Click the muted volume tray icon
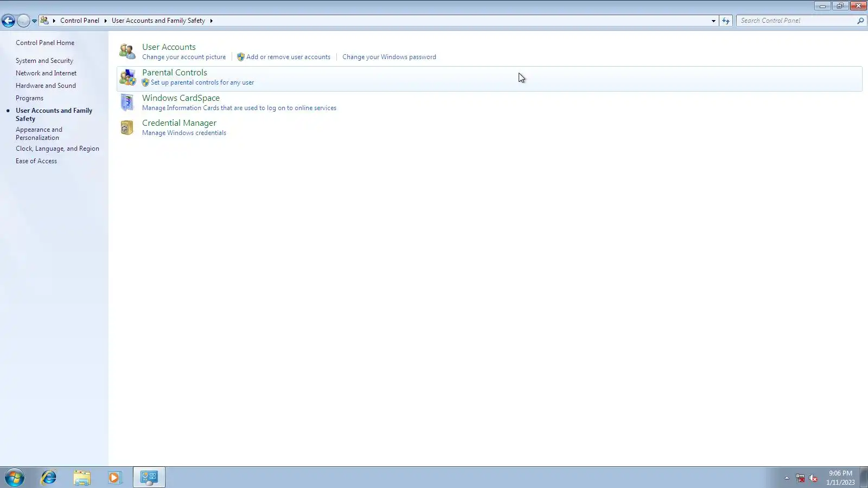This screenshot has height=488, width=868. 813,478
